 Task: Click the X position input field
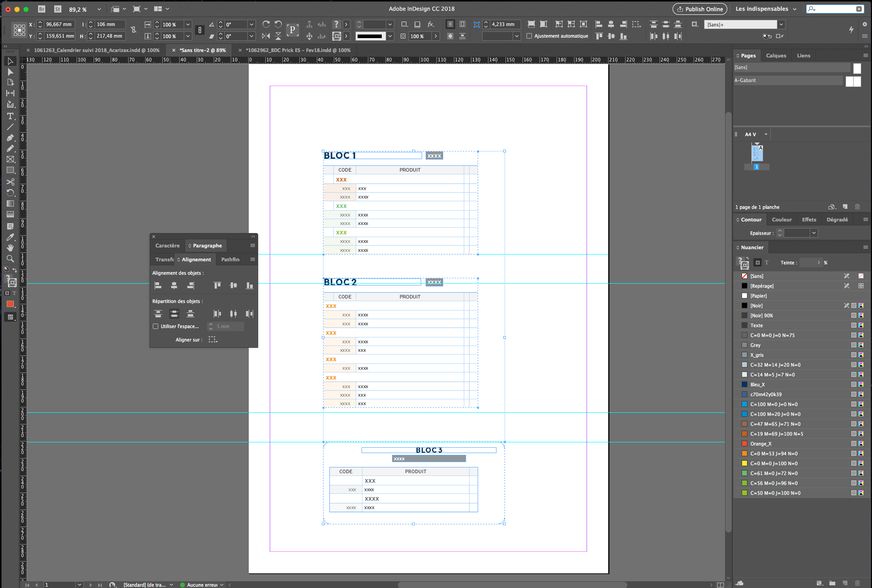[x=59, y=24]
